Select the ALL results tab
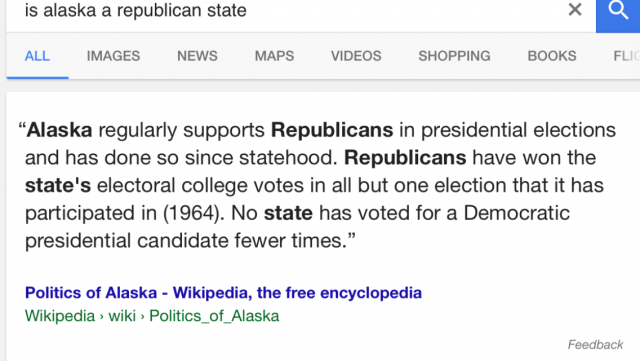 pyautogui.click(x=37, y=56)
